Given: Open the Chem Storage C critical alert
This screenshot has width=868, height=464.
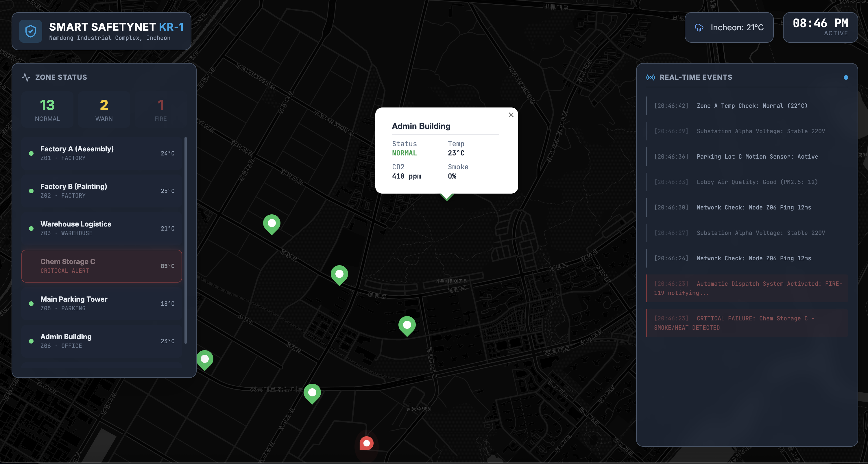Looking at the screenshot, I should click(101, 266).
